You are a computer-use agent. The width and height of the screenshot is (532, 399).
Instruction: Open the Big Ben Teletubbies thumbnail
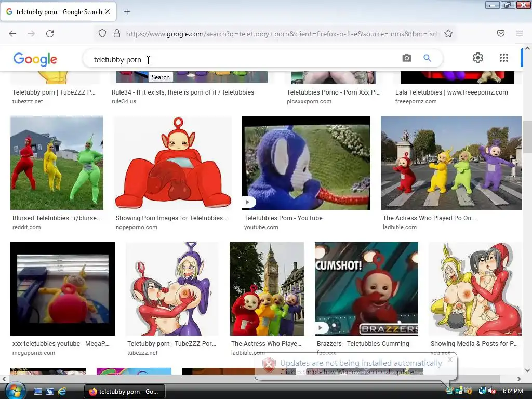[x=267, y=289]
